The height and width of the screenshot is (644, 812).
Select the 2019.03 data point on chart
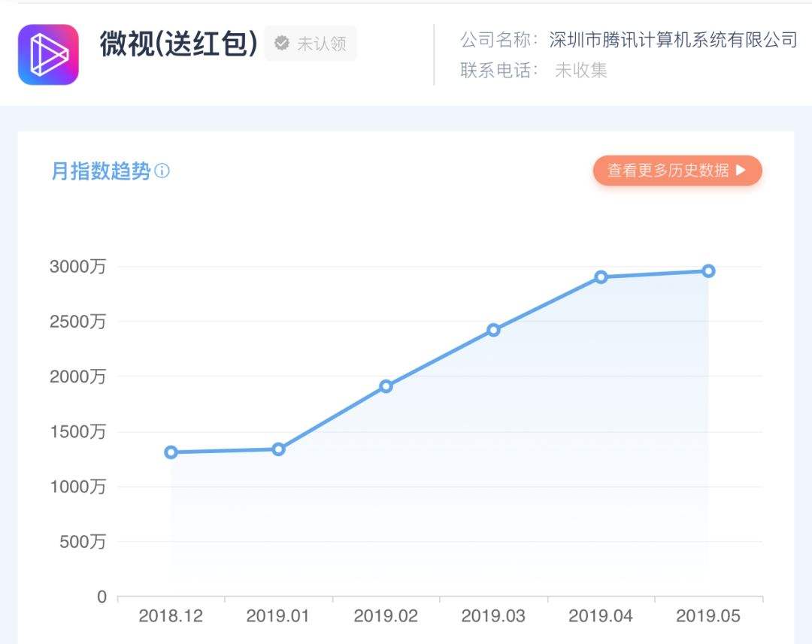pyautogui.click(x=493, y=330)
